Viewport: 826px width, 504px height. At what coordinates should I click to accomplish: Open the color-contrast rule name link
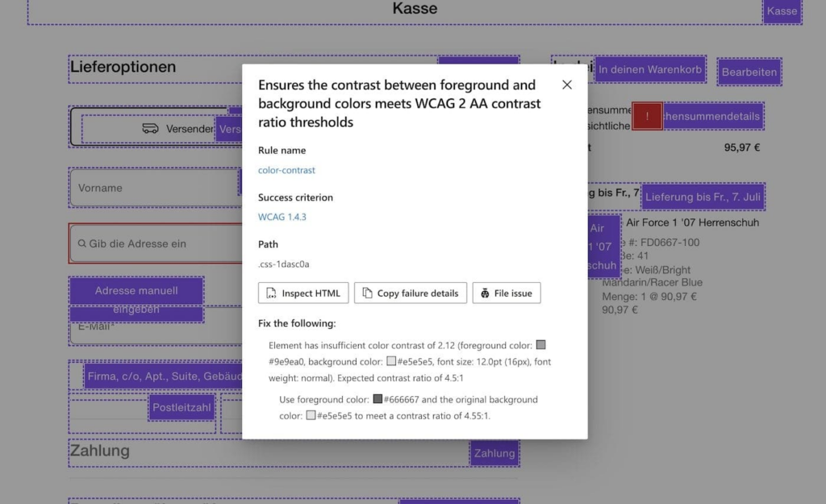(286, 170)
